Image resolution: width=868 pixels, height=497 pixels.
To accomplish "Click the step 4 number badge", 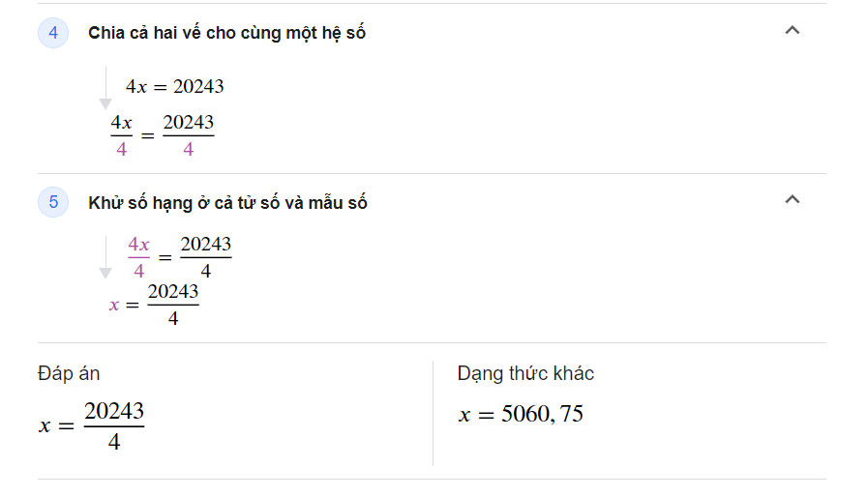I will tap(53, 33).
